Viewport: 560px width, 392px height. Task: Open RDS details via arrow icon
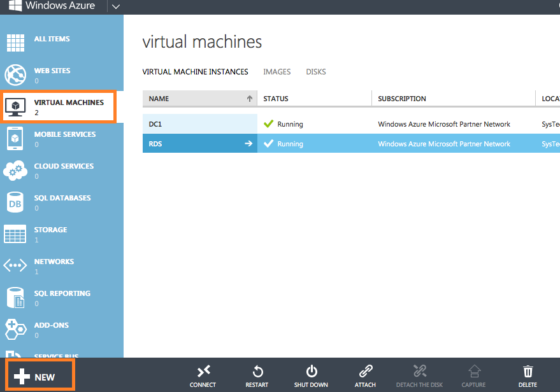[x=248, y=143]
